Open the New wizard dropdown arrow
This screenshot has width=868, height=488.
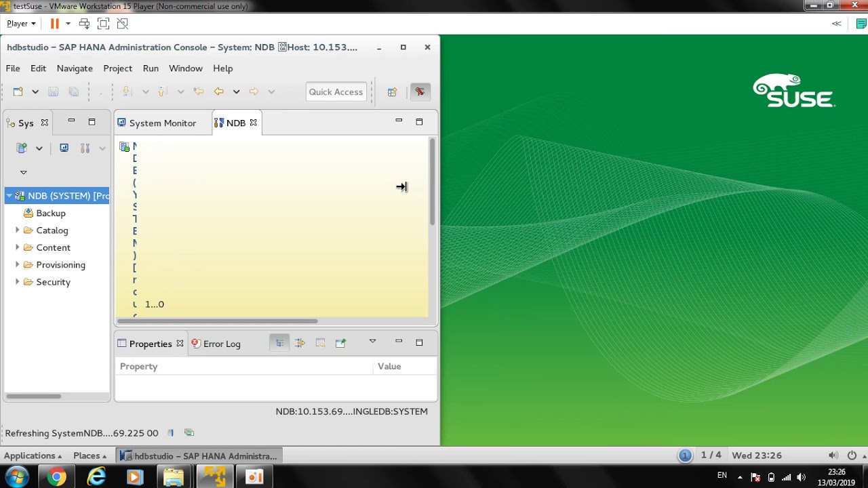(35, 91)
